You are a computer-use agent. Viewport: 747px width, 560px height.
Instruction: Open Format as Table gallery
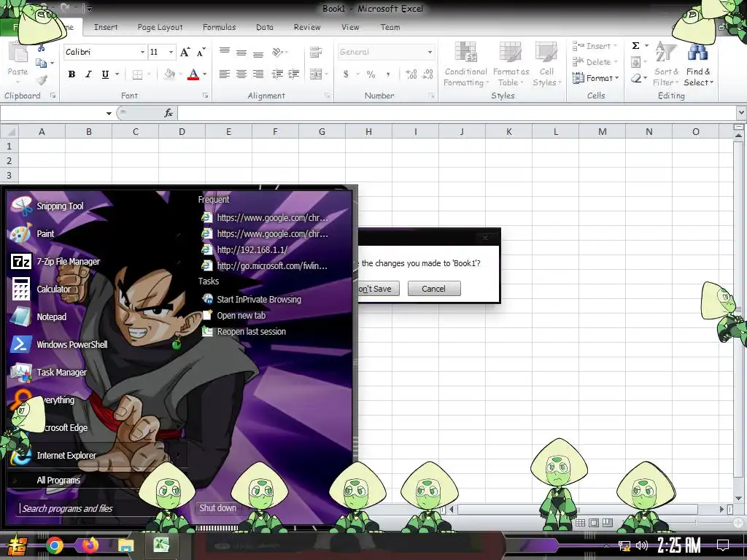[x=511, y=64]
